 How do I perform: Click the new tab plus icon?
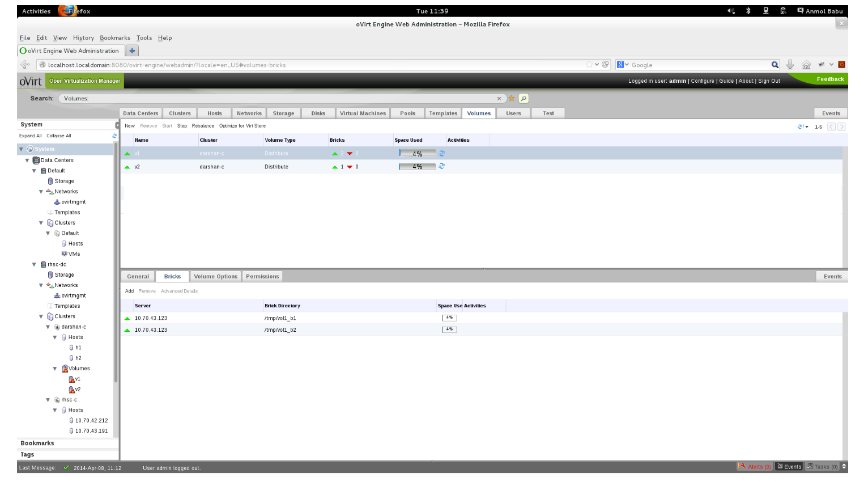[132, 50]
